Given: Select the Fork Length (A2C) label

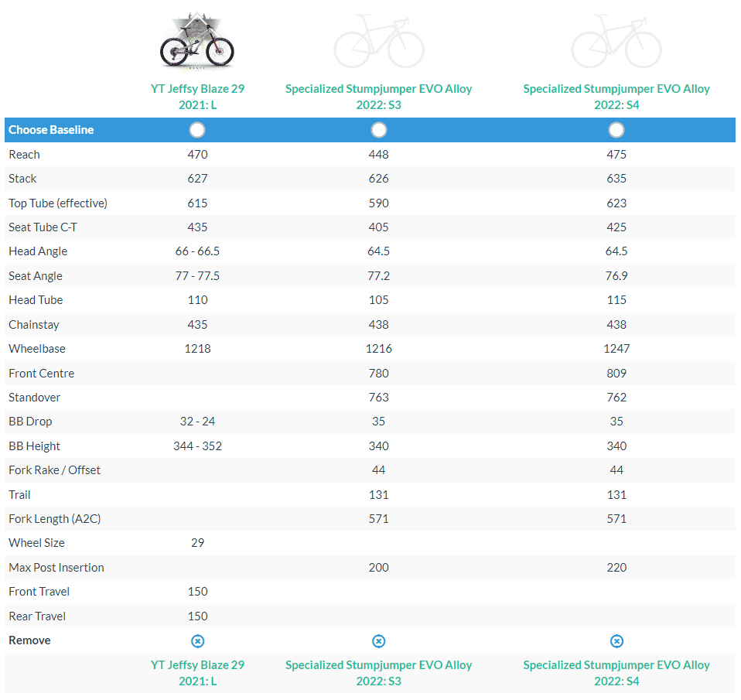Looking at the screenshot, I should click(x=55, y=519).
